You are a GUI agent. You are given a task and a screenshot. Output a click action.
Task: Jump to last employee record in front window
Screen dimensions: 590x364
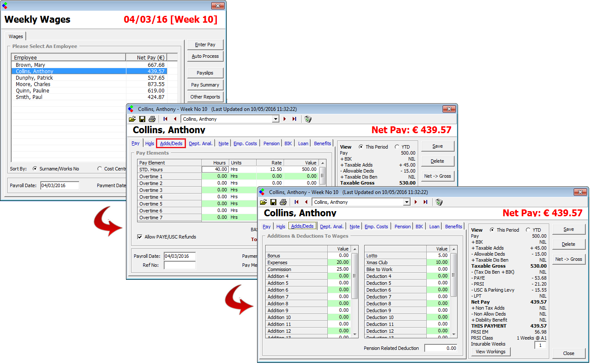tap(425, 202)
